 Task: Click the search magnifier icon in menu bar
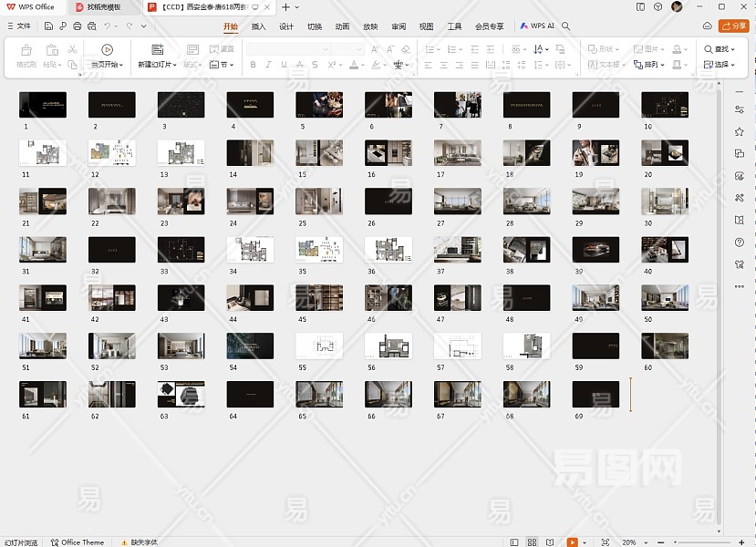[566, 26]
